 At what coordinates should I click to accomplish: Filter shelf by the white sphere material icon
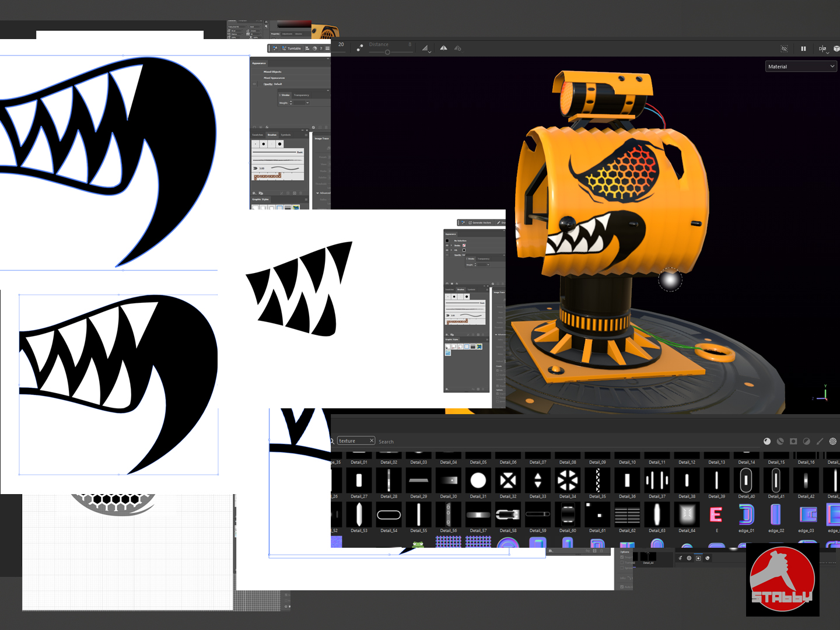(x=767, y=441)
